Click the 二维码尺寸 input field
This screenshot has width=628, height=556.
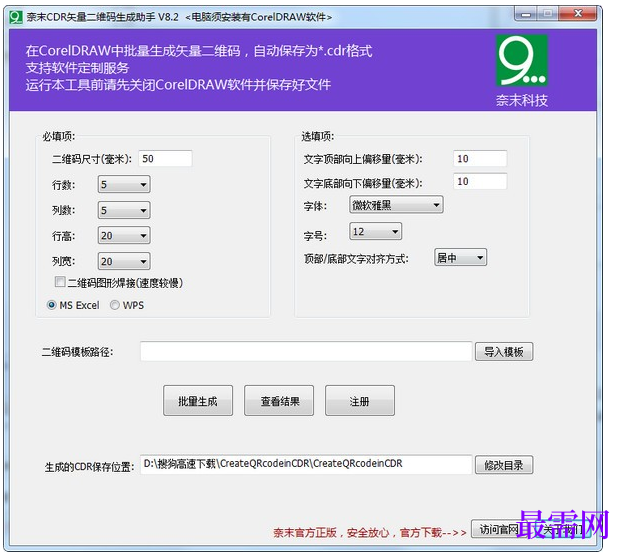click(165, 159)
